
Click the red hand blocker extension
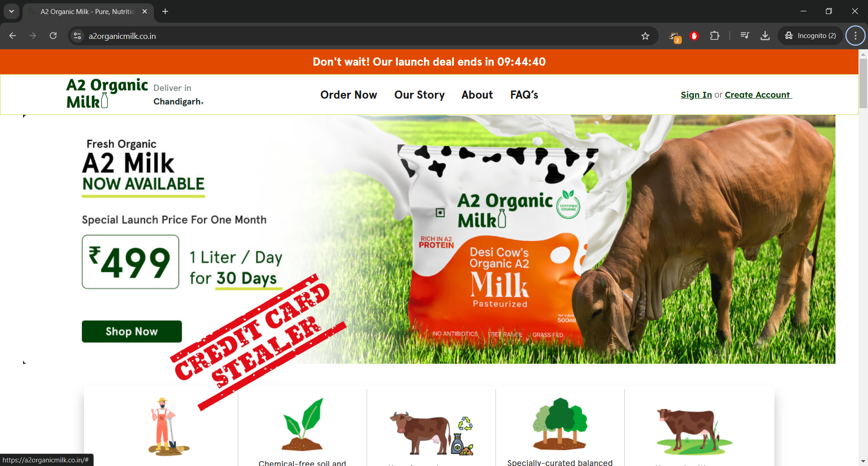pos(694,36)
